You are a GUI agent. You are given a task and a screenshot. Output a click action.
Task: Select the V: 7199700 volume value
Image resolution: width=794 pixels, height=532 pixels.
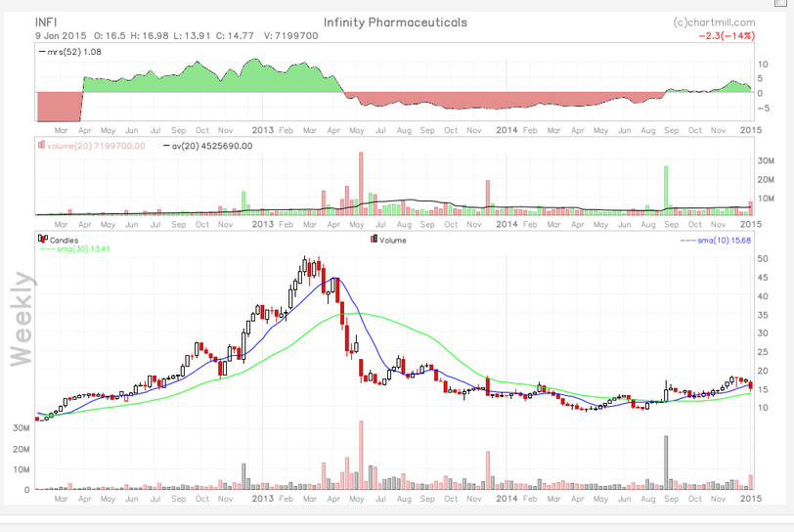pos(290,36)
